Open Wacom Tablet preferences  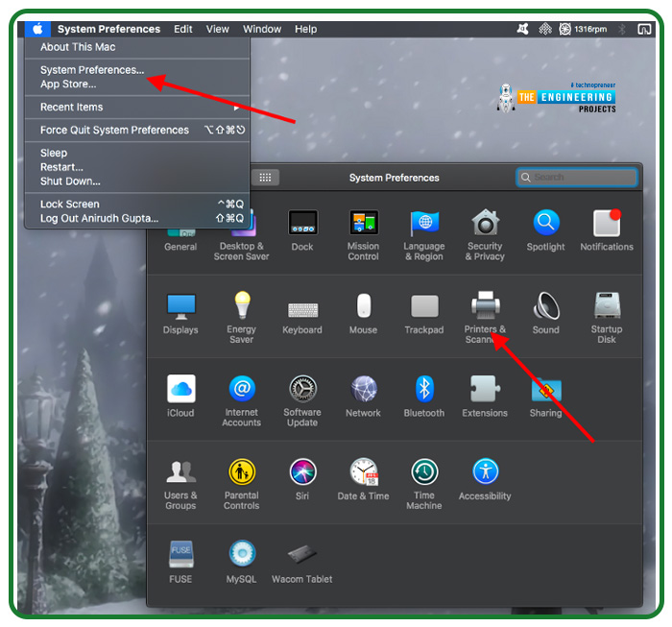302,563
